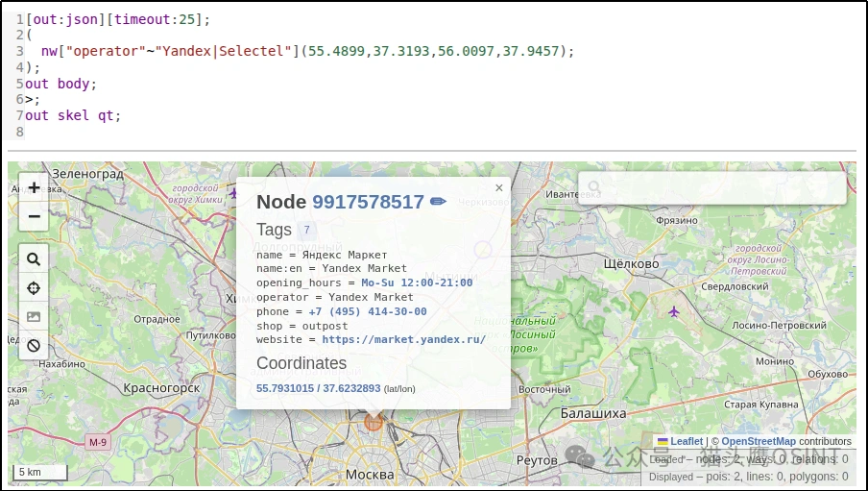Viewport: 868px width, 491px height.
Task: Close the node info popup
Action: coord(498,188)
